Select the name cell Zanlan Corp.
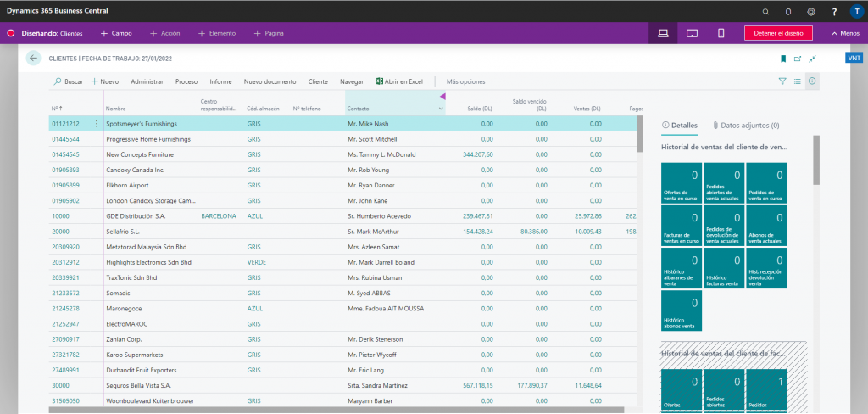This screenshot has width=868, height=414. 124,339
